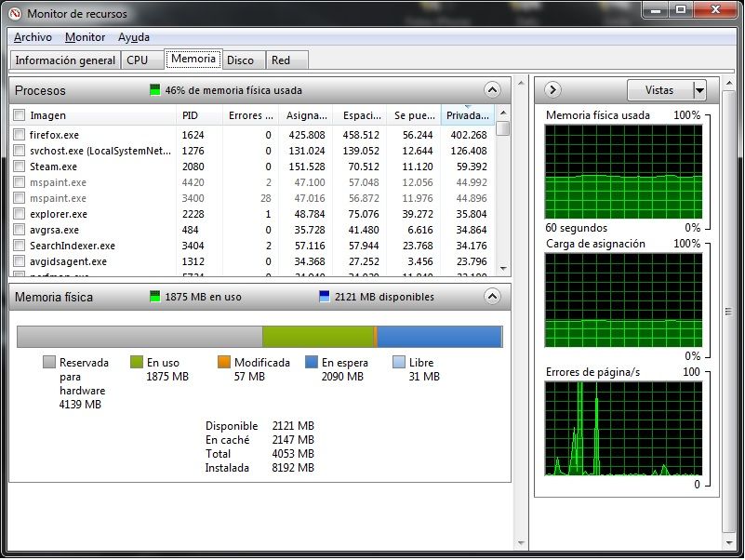The image size is (745, 560).
Task: Collapse graphs pane with the round arrow button
Action: point(552,90)
